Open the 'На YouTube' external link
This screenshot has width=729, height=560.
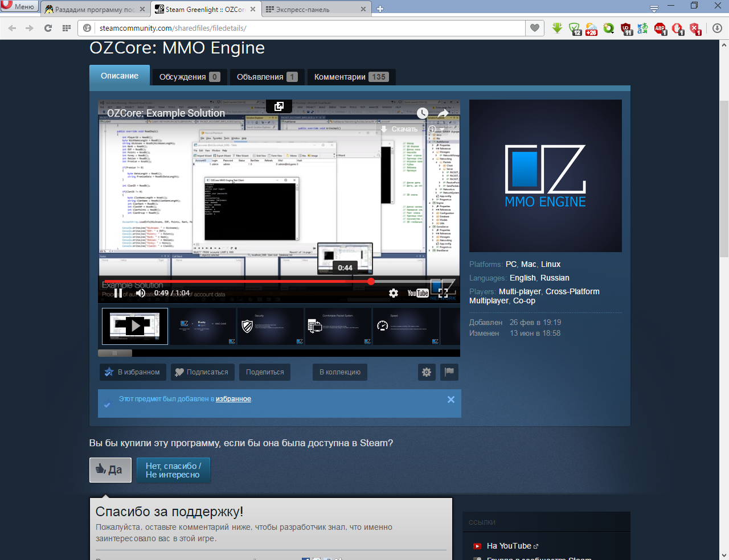(509, 546)
